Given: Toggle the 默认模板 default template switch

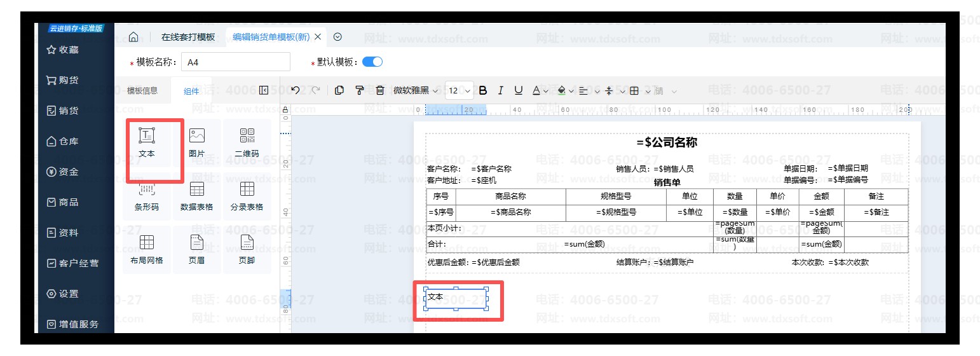Looking at the screenshot, I should (x=372, y=62).
